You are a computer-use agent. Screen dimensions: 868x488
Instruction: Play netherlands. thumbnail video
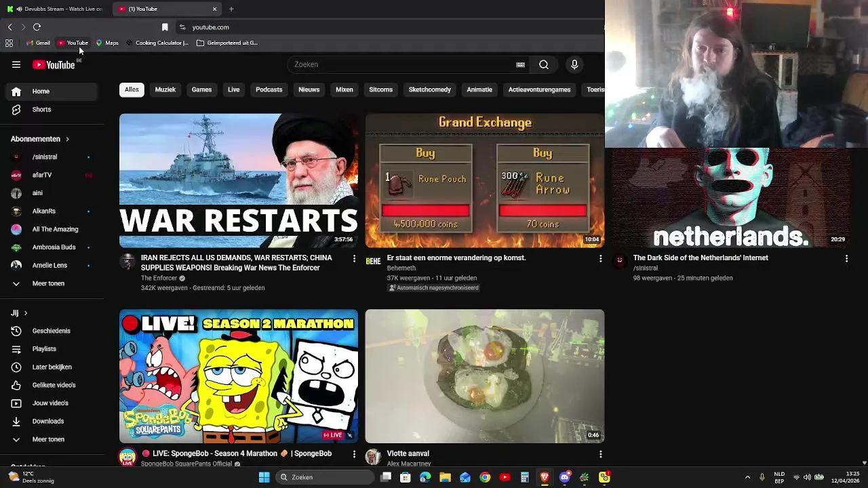click(x=731, y=198)
